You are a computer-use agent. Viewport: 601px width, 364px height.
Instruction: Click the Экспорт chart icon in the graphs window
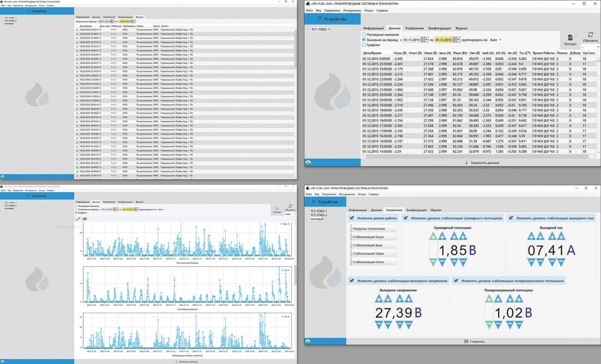(277, 208)
